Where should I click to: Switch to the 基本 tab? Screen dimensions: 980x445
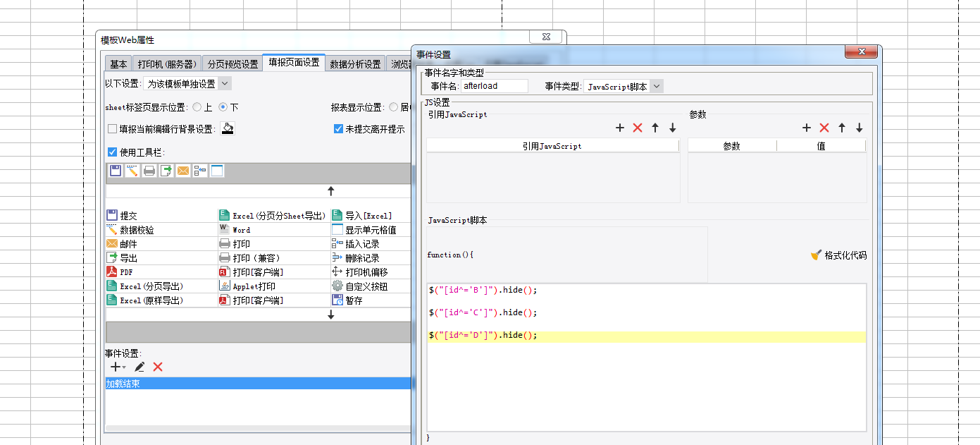pyautogui.click(x=118, y=63)
